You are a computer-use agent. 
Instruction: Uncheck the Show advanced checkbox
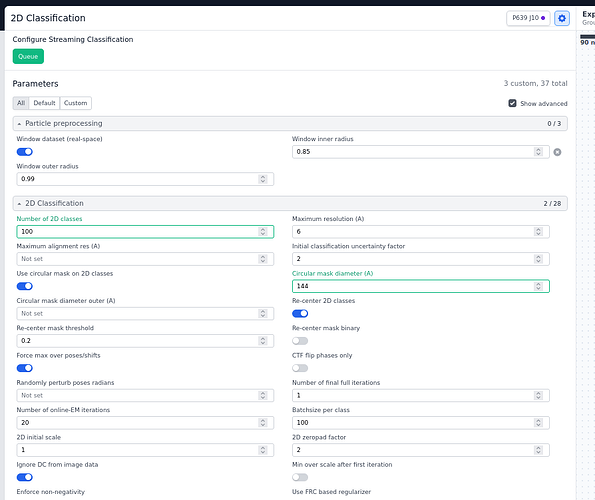pos(512,103)
